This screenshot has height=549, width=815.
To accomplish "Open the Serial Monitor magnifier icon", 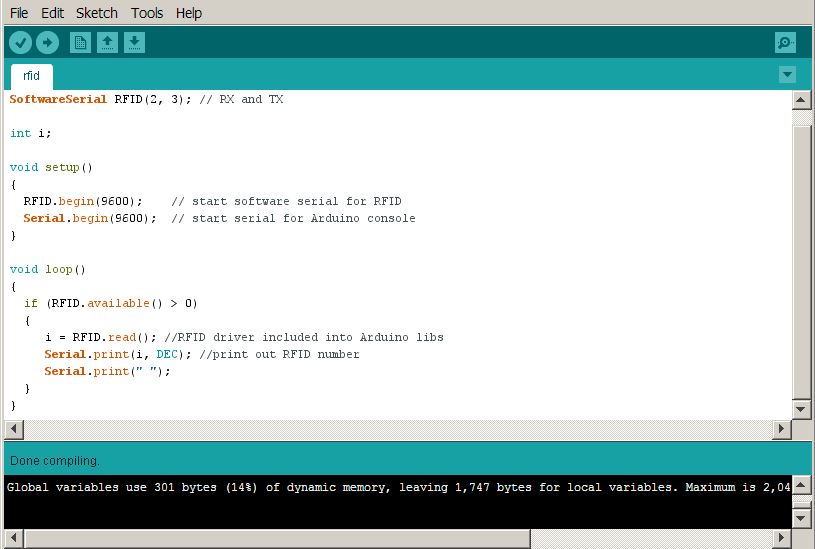I will (785, 43).
